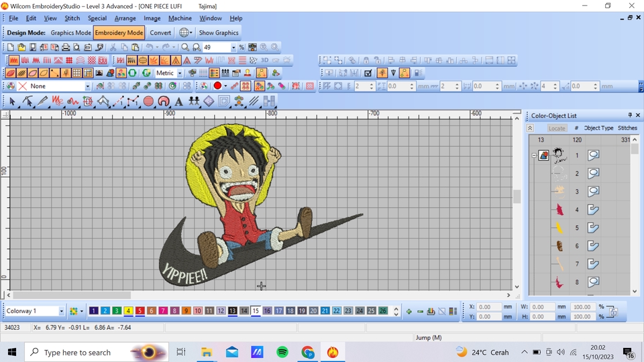This screenshot has width=644, height=362.
Task: Toggle the TrueView picture icon
Action: tap(99, 73)
